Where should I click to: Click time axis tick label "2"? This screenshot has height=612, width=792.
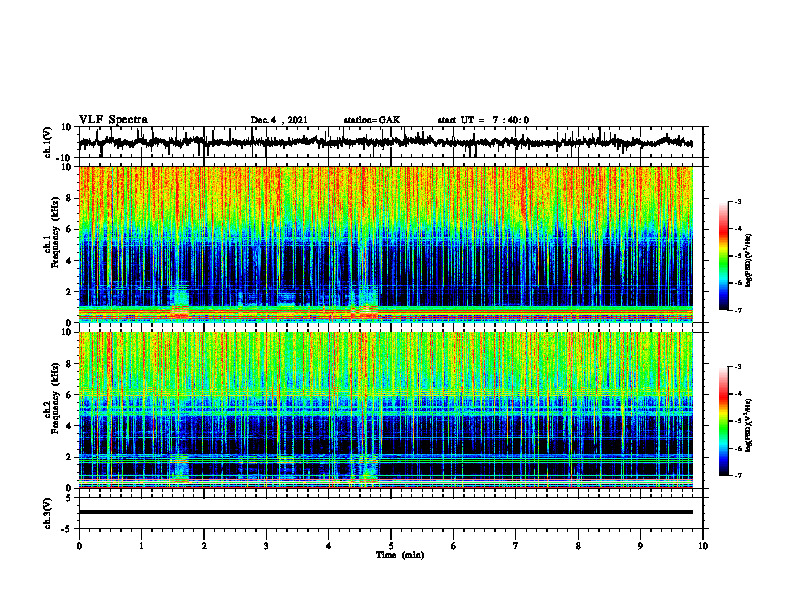click(x=204, y=546)
